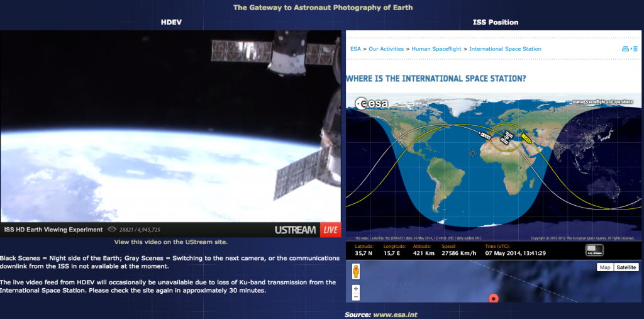Switch map view to Satellite mode
This screenshot has height=319, width=644.
[626, 267]
